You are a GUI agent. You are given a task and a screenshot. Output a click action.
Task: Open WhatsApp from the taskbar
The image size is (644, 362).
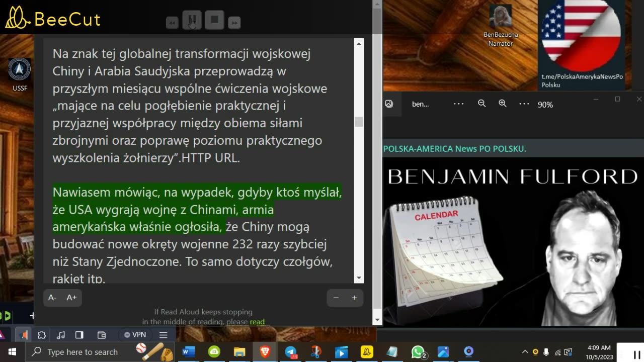point(418,352)
